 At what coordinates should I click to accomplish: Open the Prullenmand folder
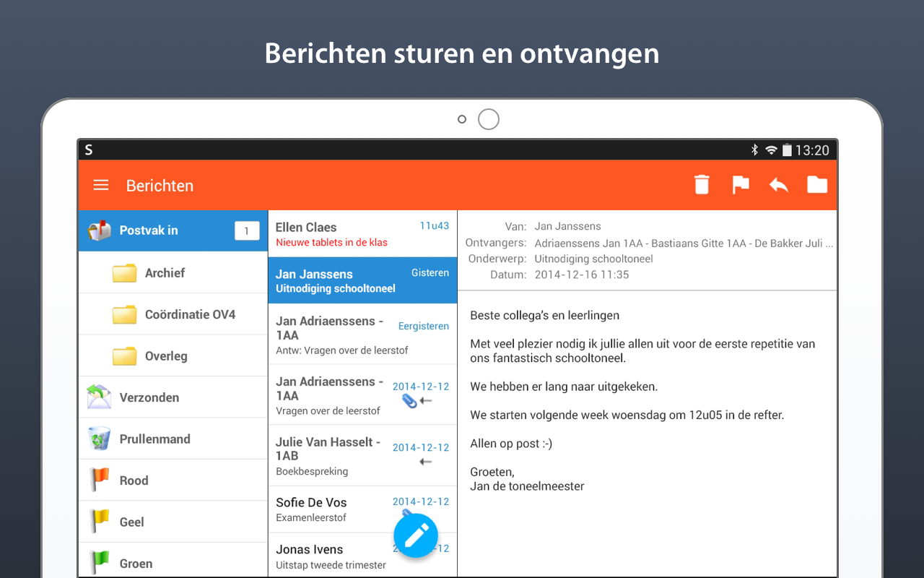coord(173,439)
